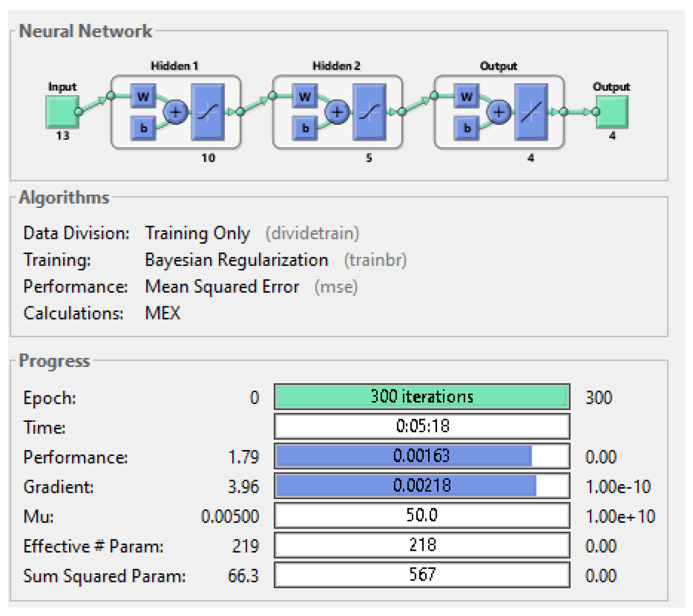Click the Epoch 300 iterations progress bar

tap(422, 396)
